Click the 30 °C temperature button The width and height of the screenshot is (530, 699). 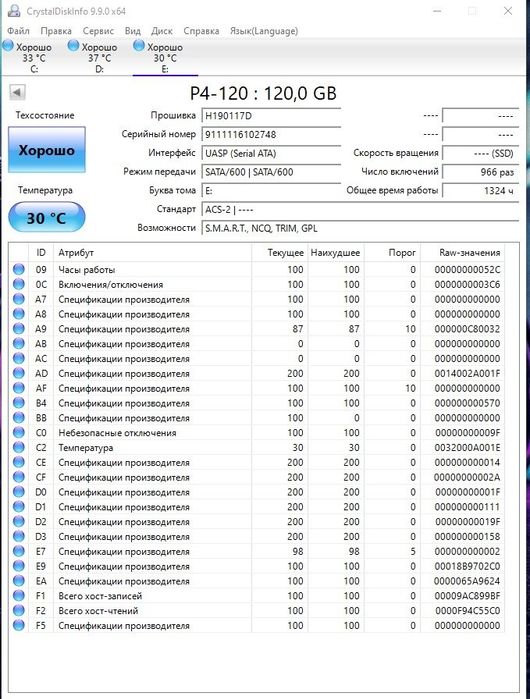(47, 218)
